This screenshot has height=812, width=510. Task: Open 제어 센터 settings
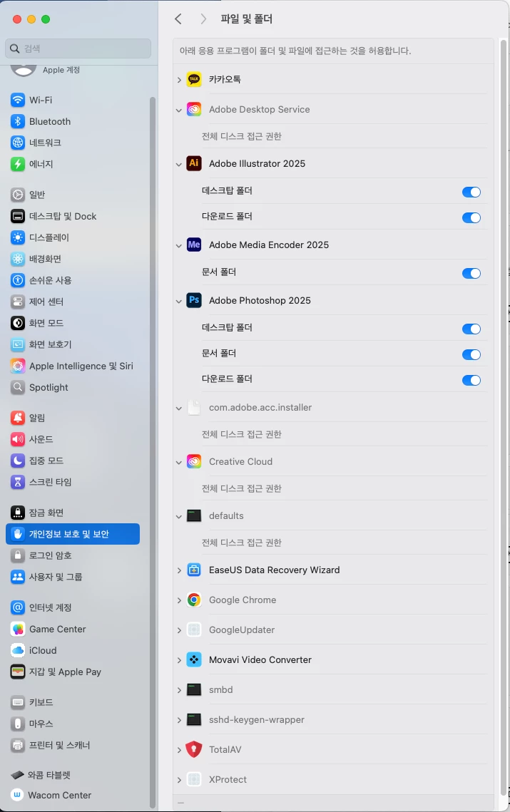pos(73,302)
